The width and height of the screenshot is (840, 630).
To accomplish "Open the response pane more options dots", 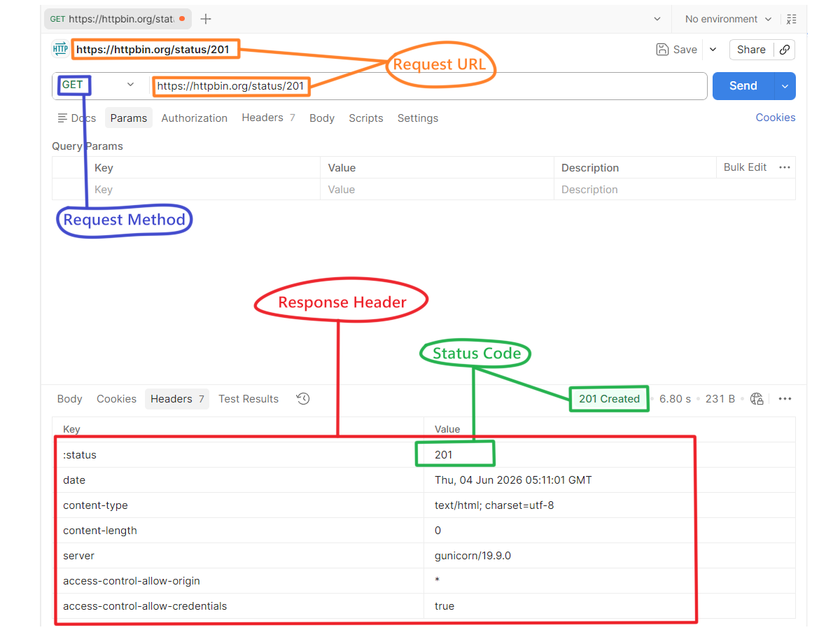I will pos(785,398).
